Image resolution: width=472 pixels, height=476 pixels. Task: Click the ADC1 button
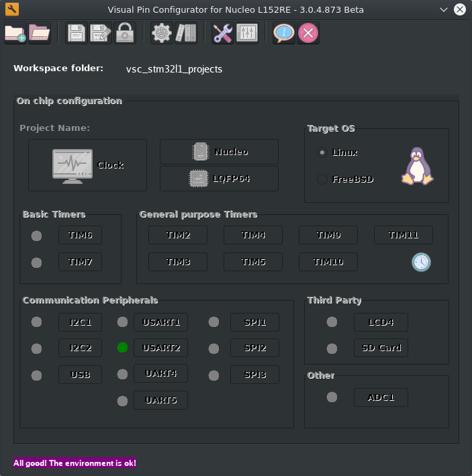click(381, 397)
